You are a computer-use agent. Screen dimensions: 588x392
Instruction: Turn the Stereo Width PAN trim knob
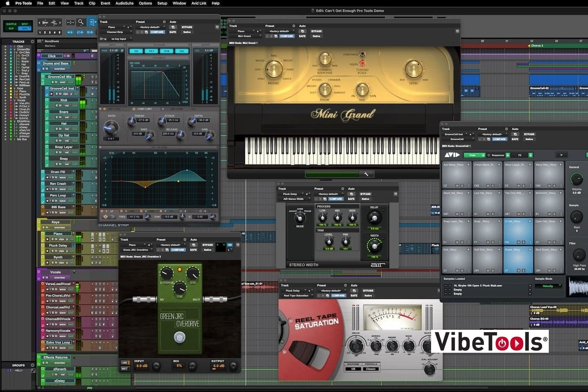tap(346, 241)
